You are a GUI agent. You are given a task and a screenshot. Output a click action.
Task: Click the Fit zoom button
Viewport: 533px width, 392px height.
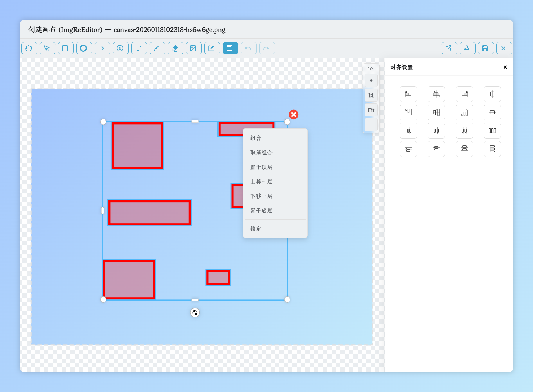(x=371, y=110)
